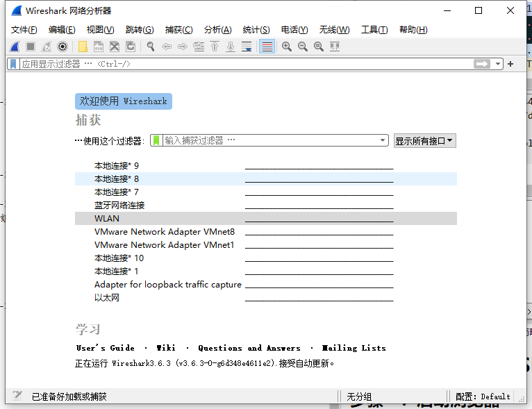The height and width of the screenshot is (409, 532).
Task: Open the User's Guide link
Action: tap(105, 348)
